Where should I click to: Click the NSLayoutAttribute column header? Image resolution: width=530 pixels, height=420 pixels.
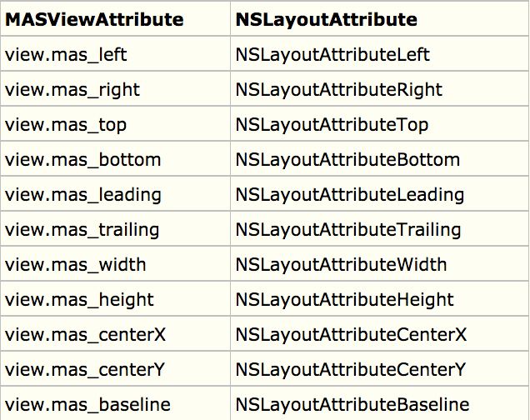click(x=326, y=19)
